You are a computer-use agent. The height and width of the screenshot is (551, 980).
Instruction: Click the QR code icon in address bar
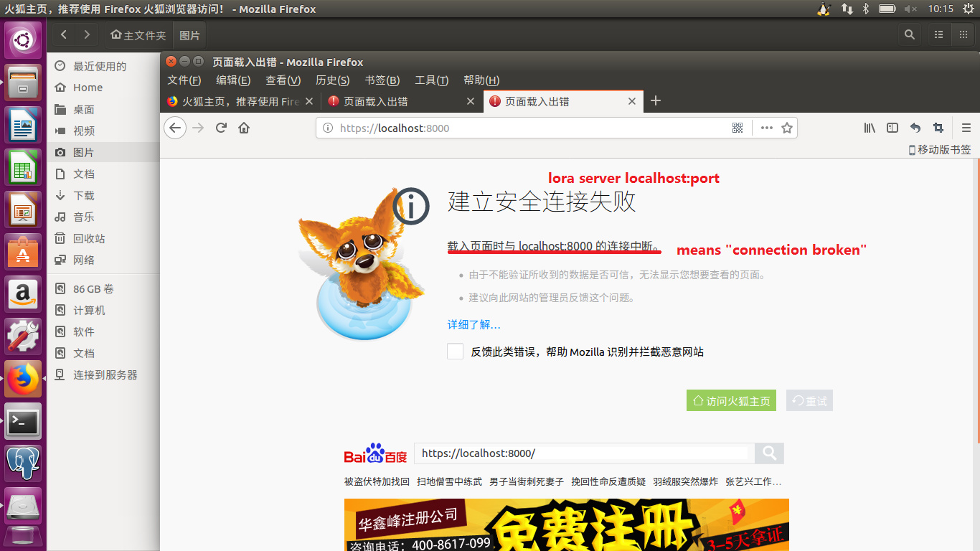(x=737, y=128)
